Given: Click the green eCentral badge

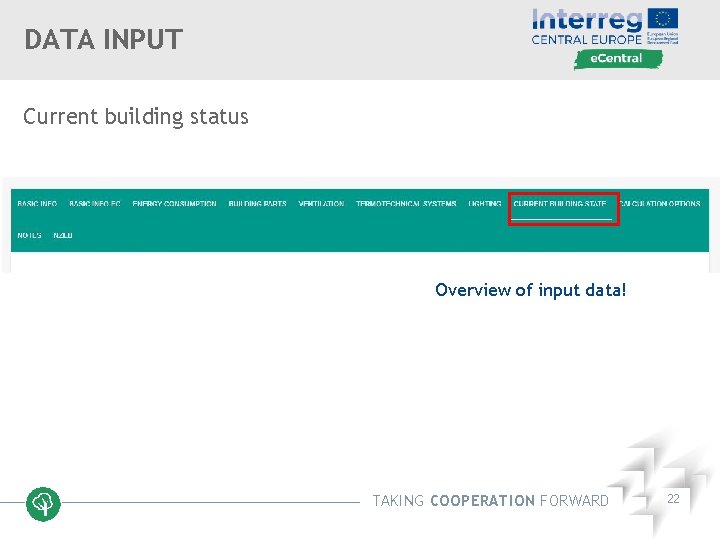Looking at the screenshot, I should point(618,59).
